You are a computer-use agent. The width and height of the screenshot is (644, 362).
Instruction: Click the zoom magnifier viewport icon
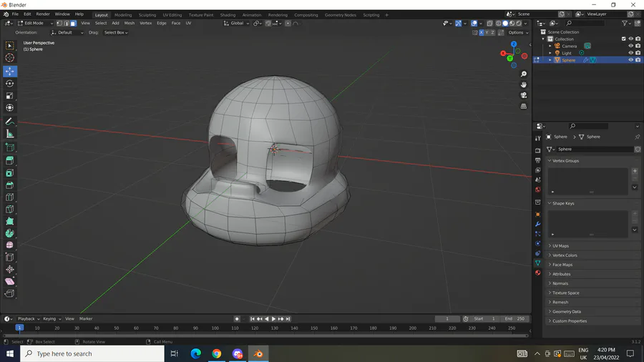(x=524, y=74)
